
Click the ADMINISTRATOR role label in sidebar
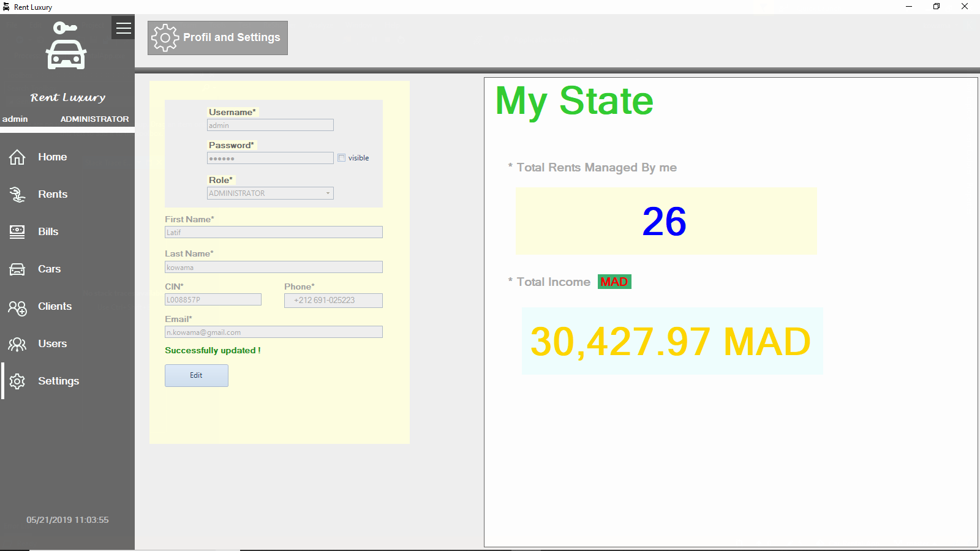pyautogui.click(x=95, y=119)
